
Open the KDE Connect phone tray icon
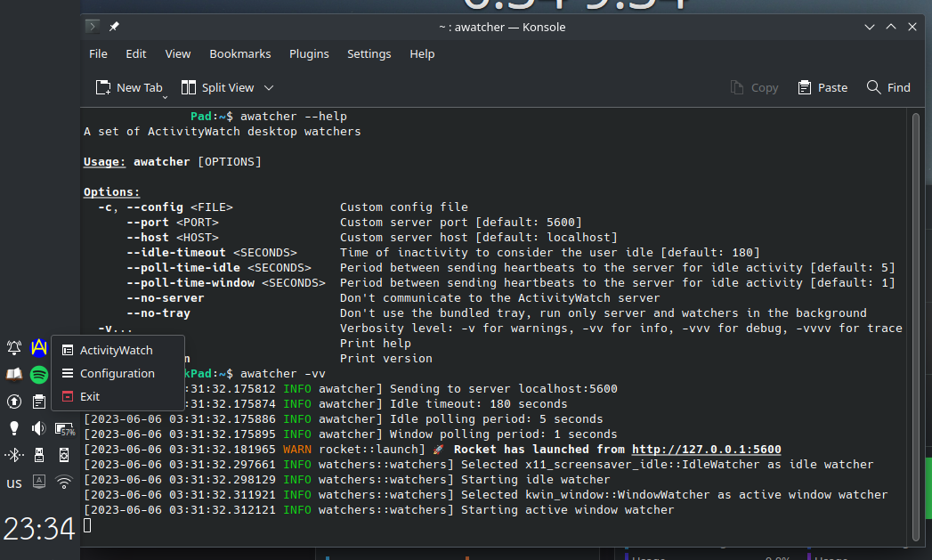(x=64, y=455)
